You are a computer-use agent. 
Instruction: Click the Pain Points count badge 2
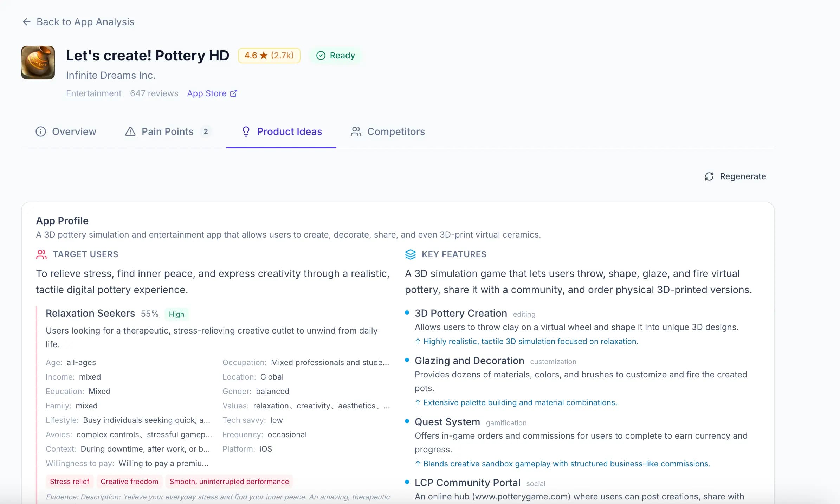point(206,131)
